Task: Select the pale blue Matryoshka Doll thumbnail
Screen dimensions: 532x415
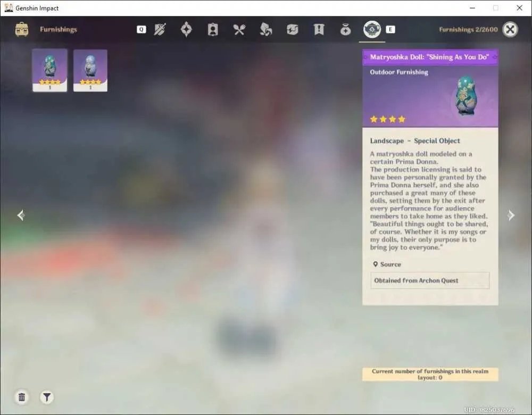Action: 90,70
